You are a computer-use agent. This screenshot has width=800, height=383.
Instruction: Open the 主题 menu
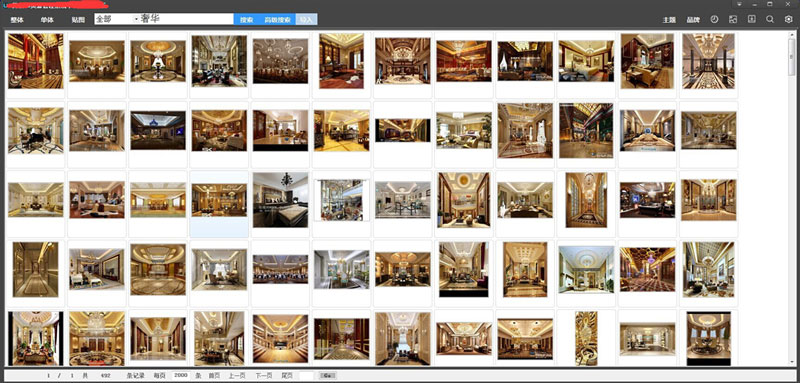point(669,20)
